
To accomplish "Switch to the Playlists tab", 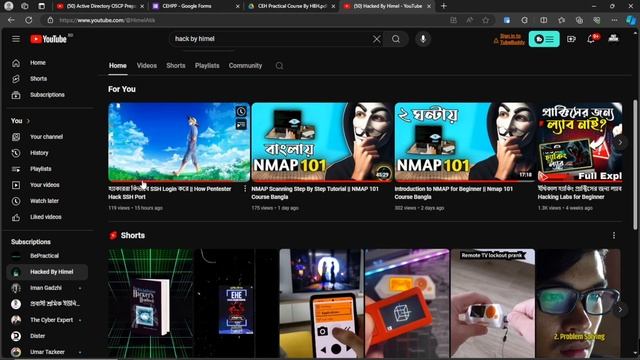I will pos(207,66).
